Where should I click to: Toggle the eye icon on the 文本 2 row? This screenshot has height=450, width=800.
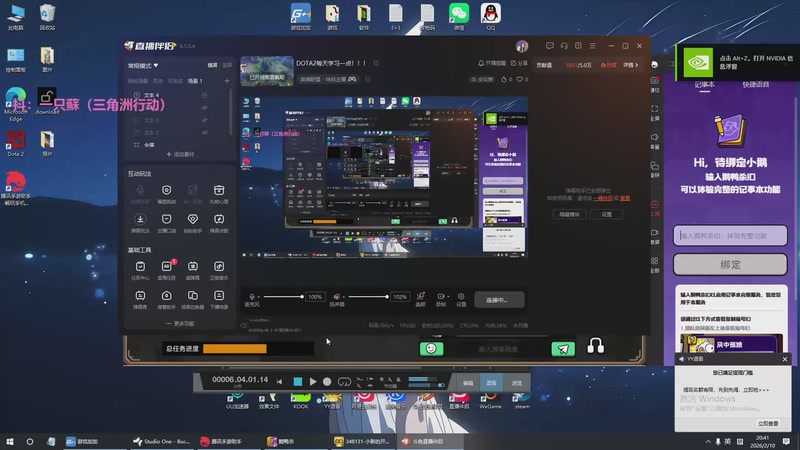pos(205,133)
